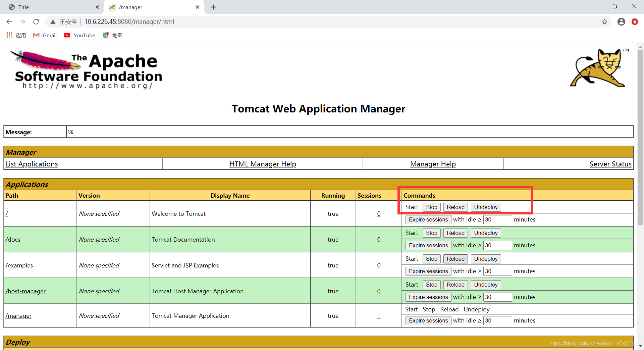Click idle minutes field for /host-manager row

point(497,297)
